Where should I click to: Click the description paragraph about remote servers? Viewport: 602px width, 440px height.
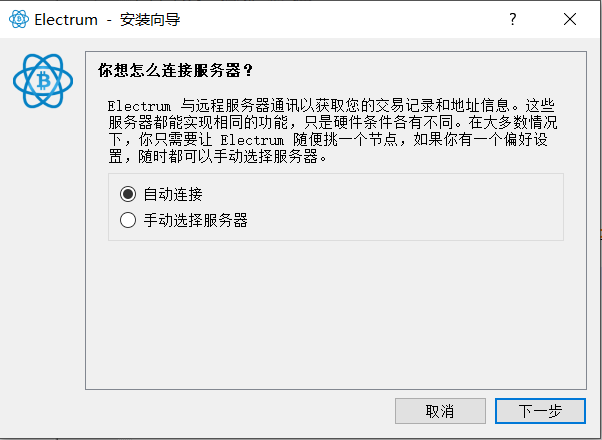(x=332, y=131)
